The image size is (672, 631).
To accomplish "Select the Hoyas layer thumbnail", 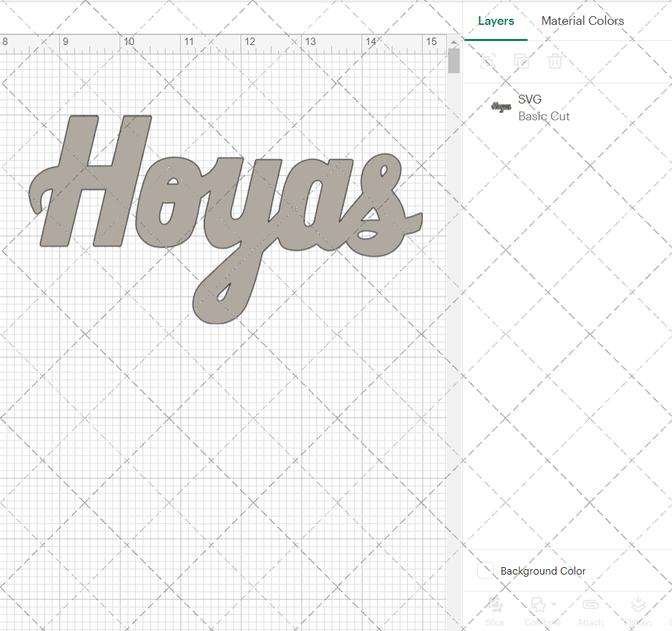I will 501,107.
